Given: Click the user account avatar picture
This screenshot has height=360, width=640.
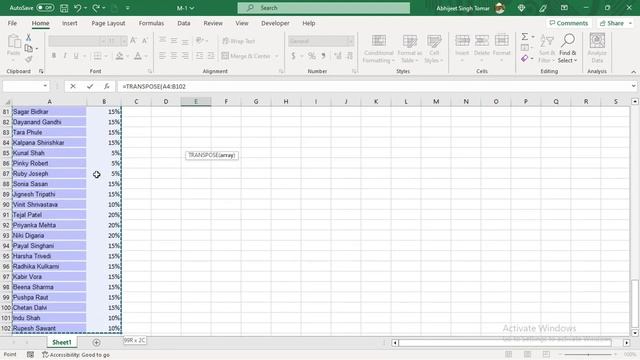Looking at the screenshot, I should (500, 8).
